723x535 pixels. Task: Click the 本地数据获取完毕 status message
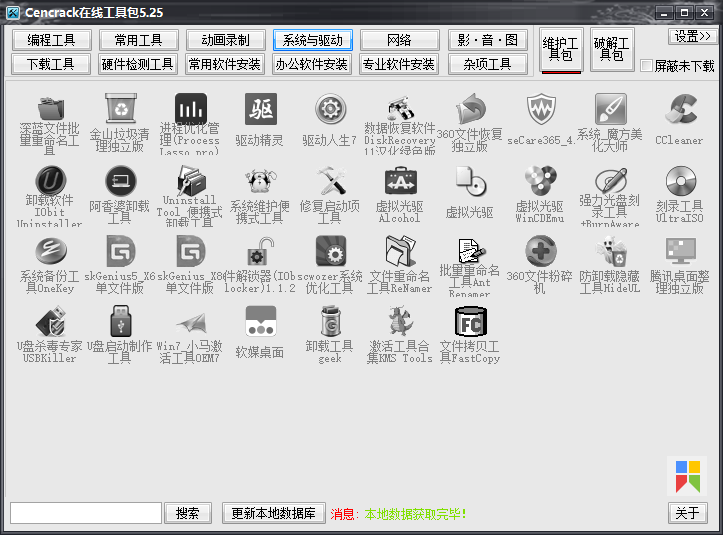click(x=415, y=514)
